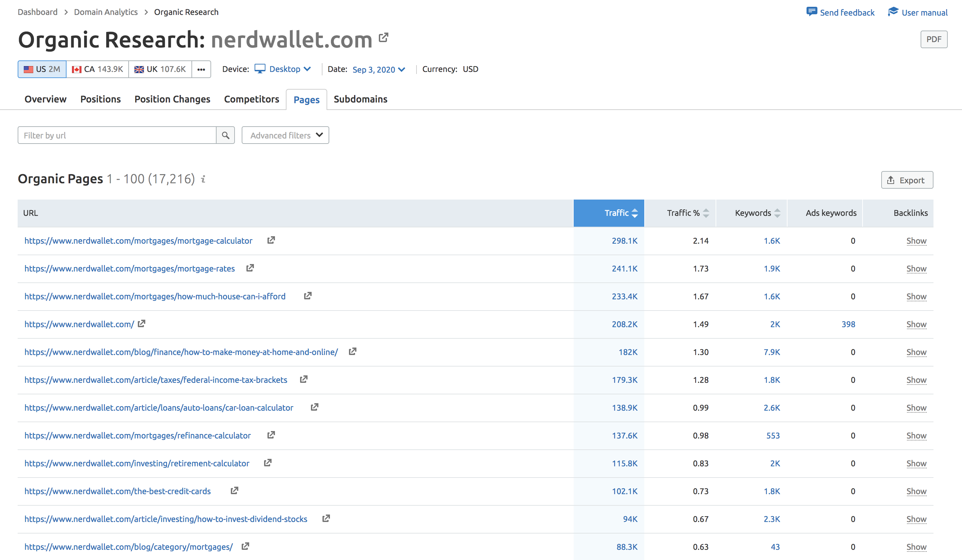Switch to the Position Changes tab
Image resolution: width=962 pixels, height=560 pixels.
172,99
